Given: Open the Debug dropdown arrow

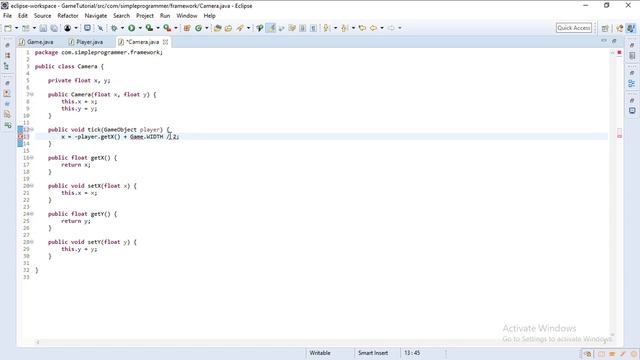Looking at the screenshot, I should 122,28.
